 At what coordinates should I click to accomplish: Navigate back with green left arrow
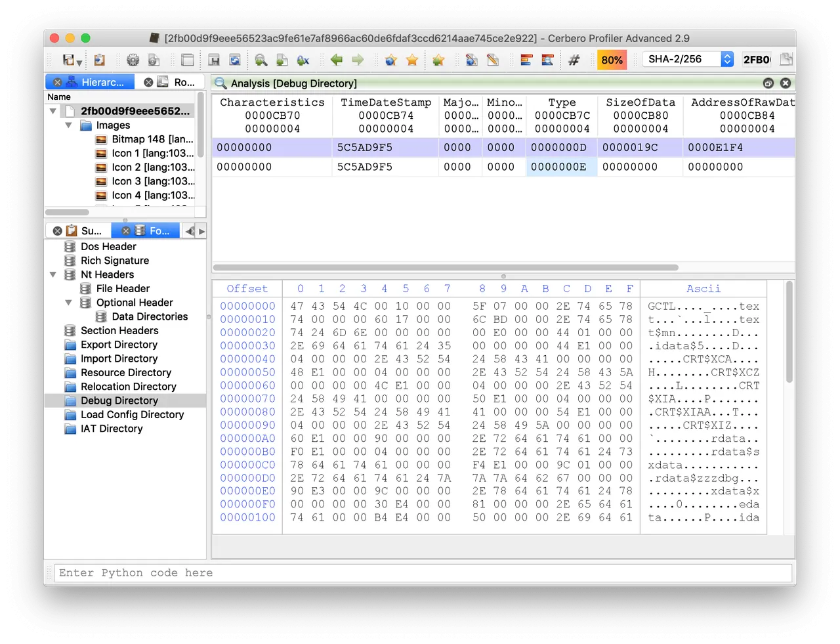pyautogui.click(x=337, y=60)
